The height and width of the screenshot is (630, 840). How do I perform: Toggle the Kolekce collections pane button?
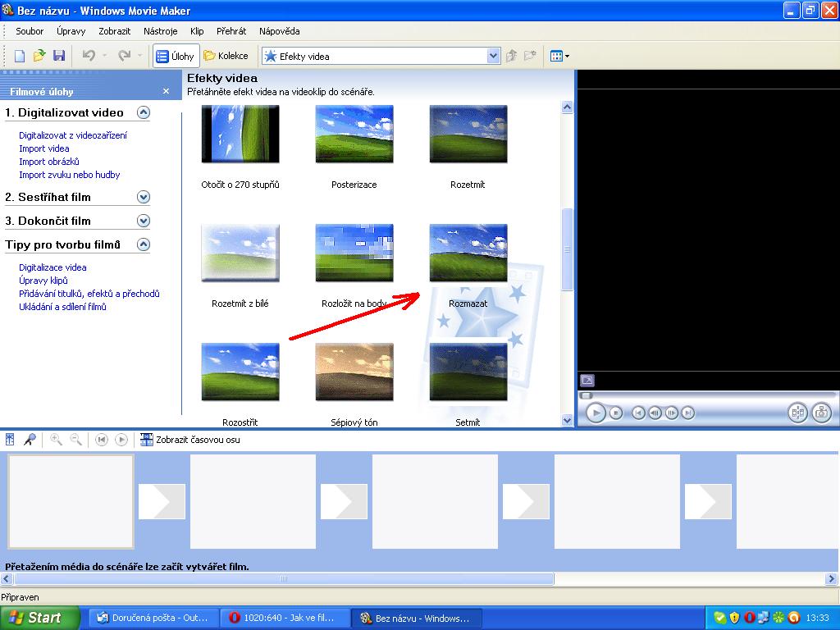(226, 56)
